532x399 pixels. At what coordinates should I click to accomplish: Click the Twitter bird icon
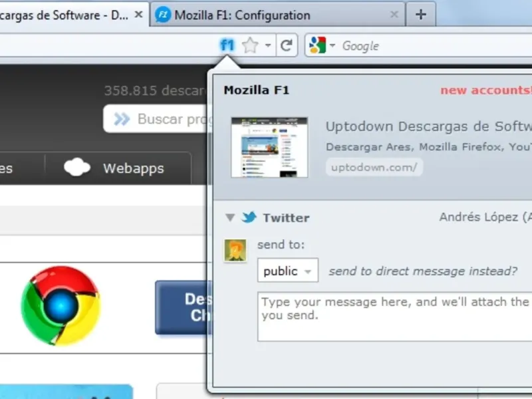(249, 217)
